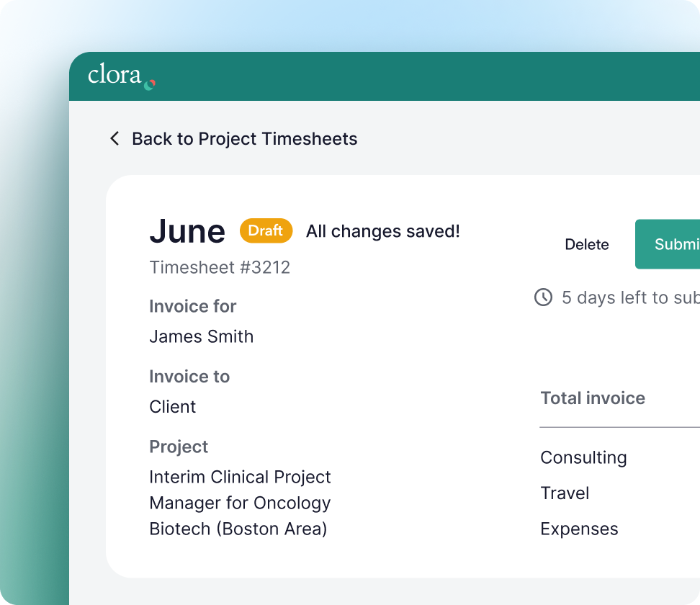Click the Delete button

586,245
